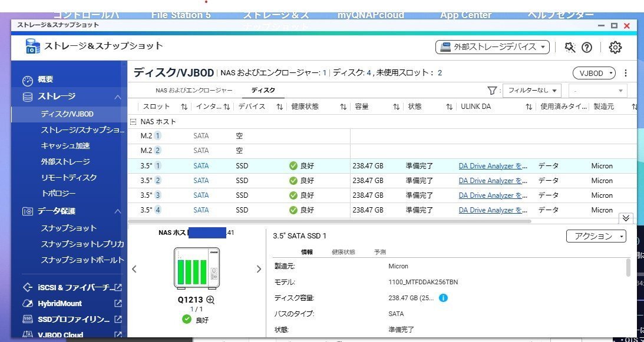The image size is (644, 342).
Task: Click the filter funnel icon
Action: click(493, 91)
